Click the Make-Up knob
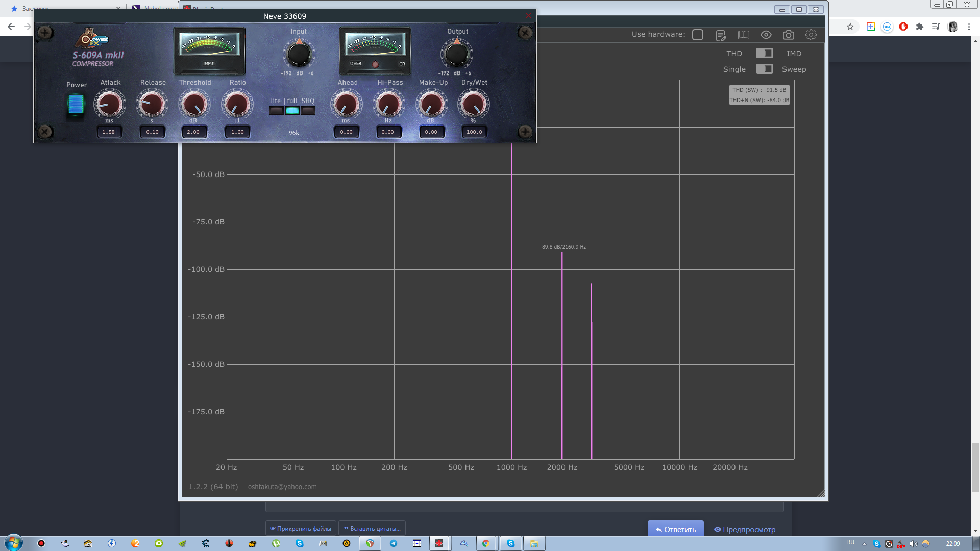Viewport: 980px width, 551px height. (x=431, y=104)
